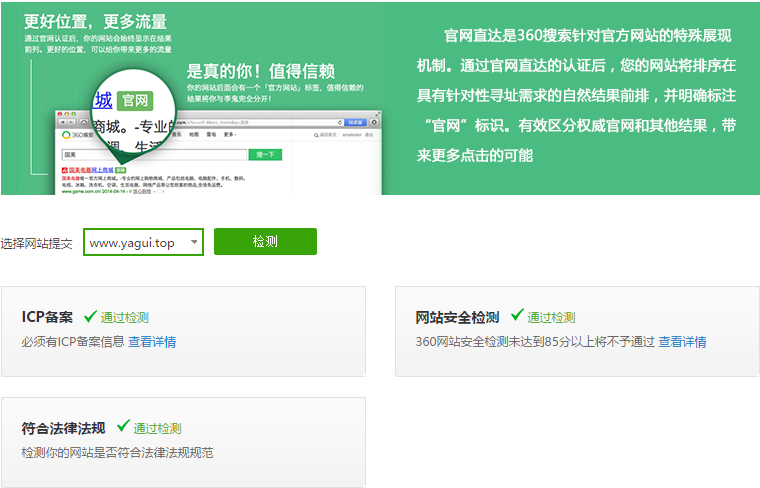
Task: Click the 是真的你！值得信赖 banner heading
Action: point(261,71)
